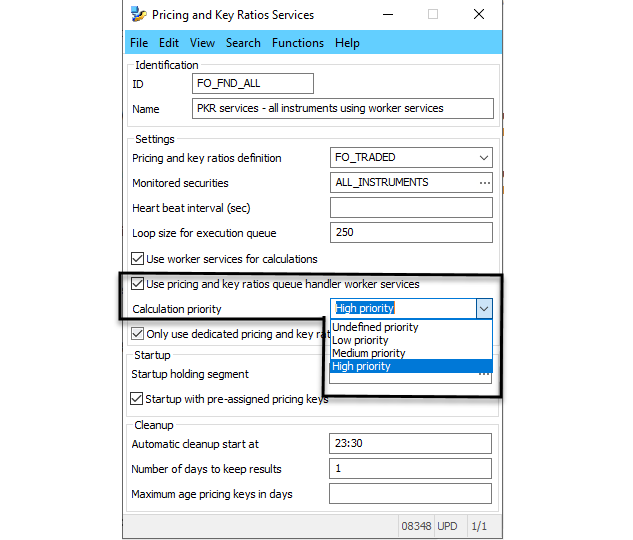Expand the Pricing and key ratios definition dropdown
The width and height of the screenshot is (633, 540).
coord(484,157)
